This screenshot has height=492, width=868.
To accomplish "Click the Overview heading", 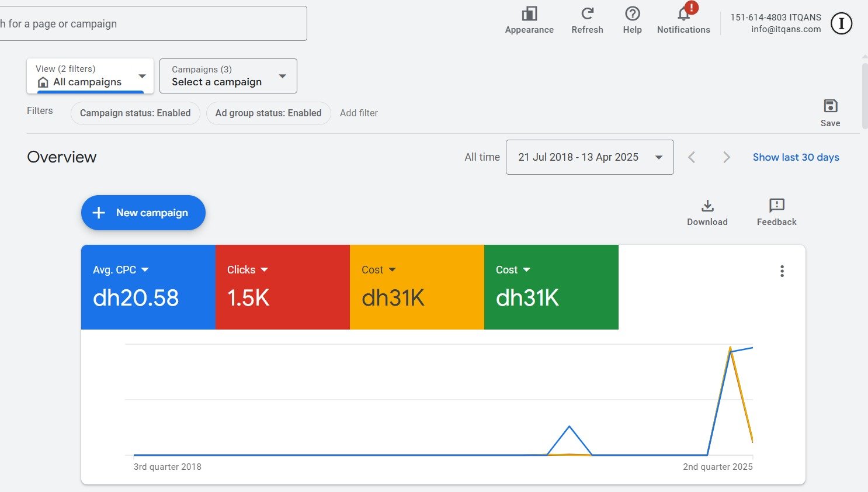I will [x=62, y=157].
